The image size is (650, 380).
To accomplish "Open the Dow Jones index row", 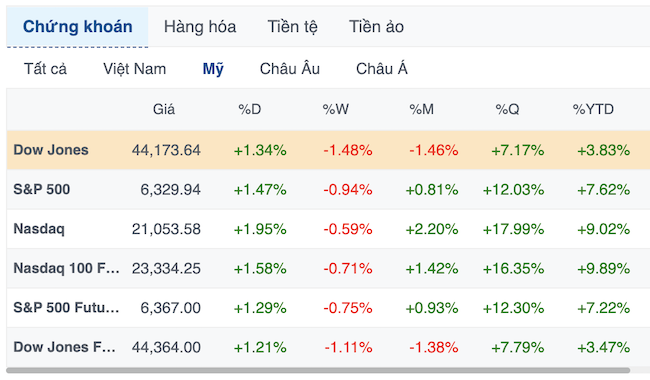I will 328,150.
